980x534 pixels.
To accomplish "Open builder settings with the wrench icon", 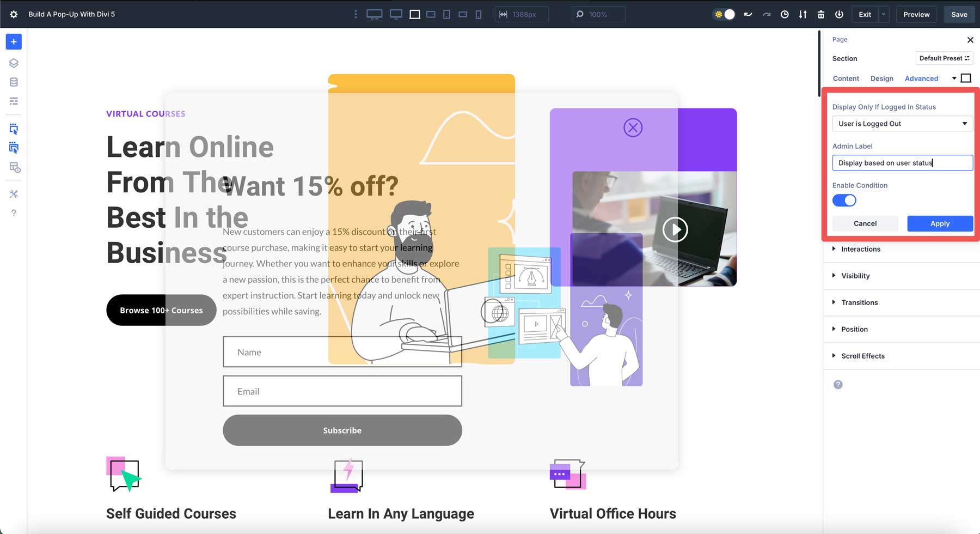I will coord(14,193).
